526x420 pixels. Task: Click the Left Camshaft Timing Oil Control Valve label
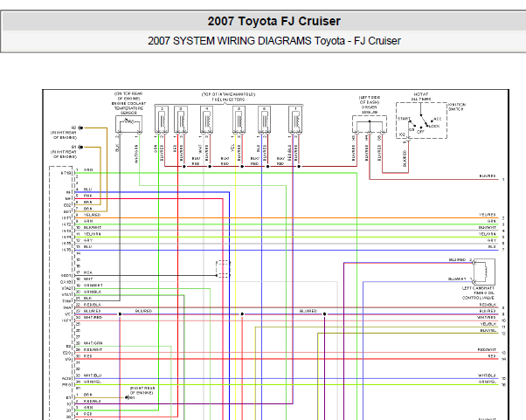478,293
